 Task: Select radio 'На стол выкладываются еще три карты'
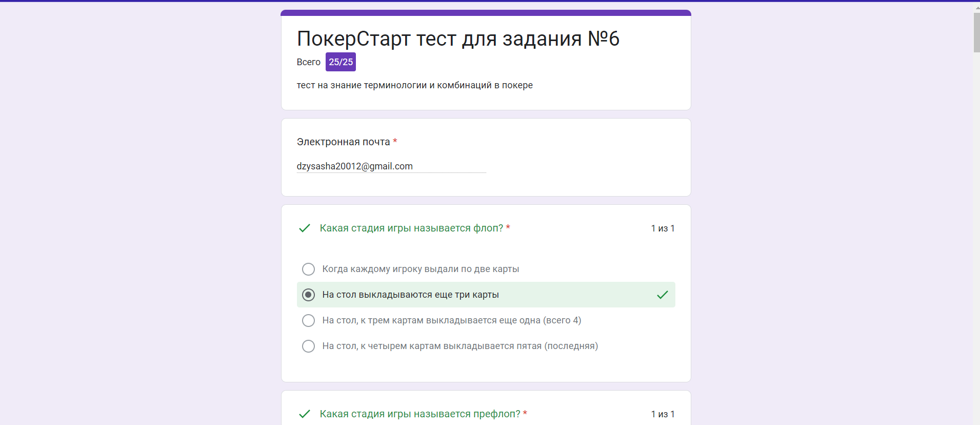(308, 295)
